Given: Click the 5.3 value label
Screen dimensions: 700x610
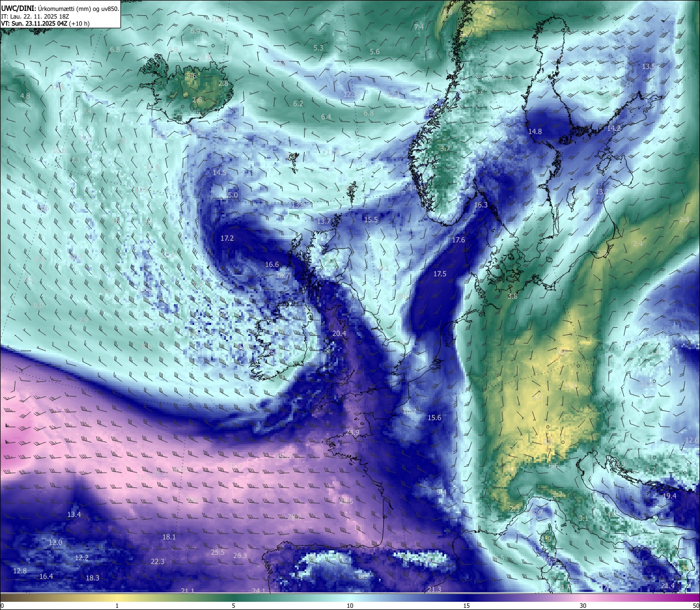Looking at the screenshot, I should tap(318, 48).
